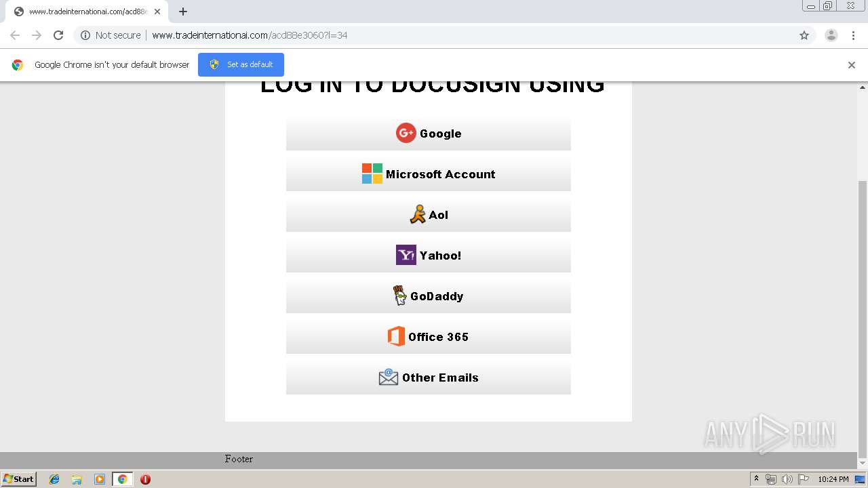The width and height of the screenshot is (868, 488).
Task: Click the scrollbar up arrow
Action: [863, 87]
